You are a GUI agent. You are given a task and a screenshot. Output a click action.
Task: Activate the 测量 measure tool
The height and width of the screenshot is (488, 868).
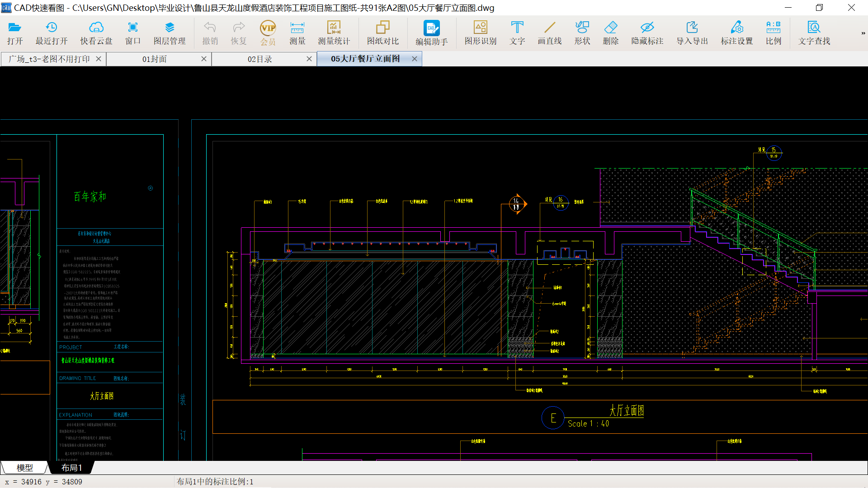(x=297, y=33)
